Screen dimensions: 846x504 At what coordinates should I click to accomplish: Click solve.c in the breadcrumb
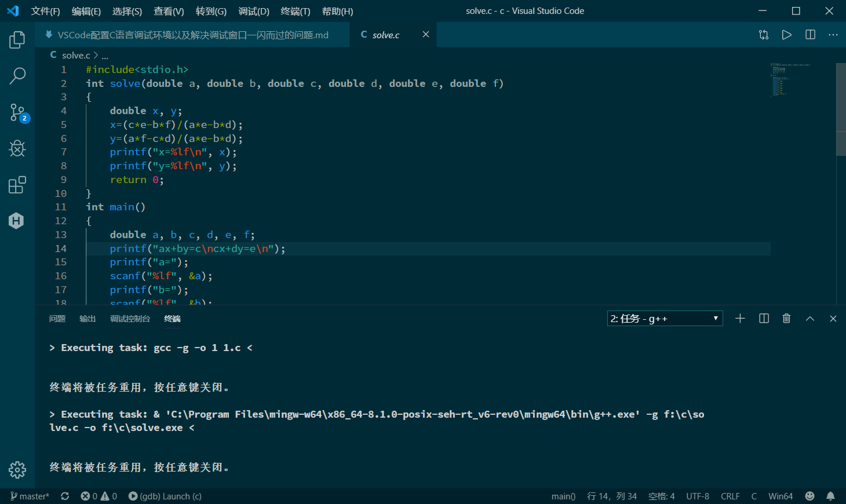[76, 56]
